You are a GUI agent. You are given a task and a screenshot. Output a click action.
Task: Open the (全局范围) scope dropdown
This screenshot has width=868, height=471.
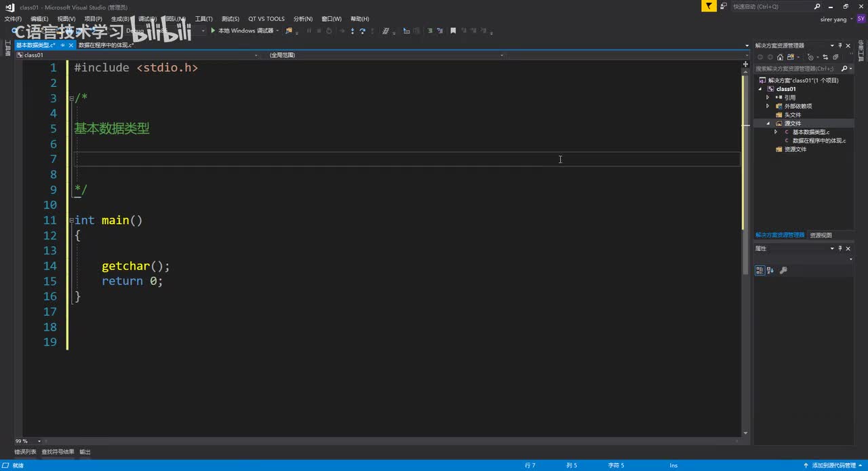[502, 55]
